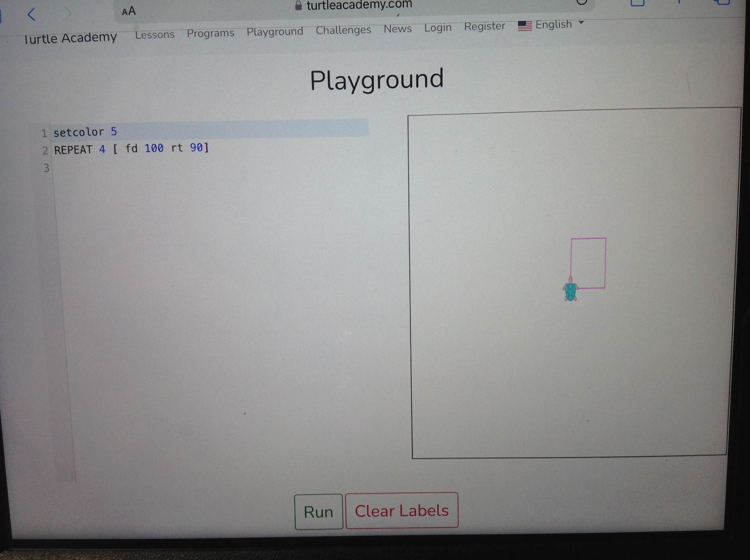The width and height of the screenshot is (750, 560).
Task: Open the AA text size menu
Action: point(129,11)
